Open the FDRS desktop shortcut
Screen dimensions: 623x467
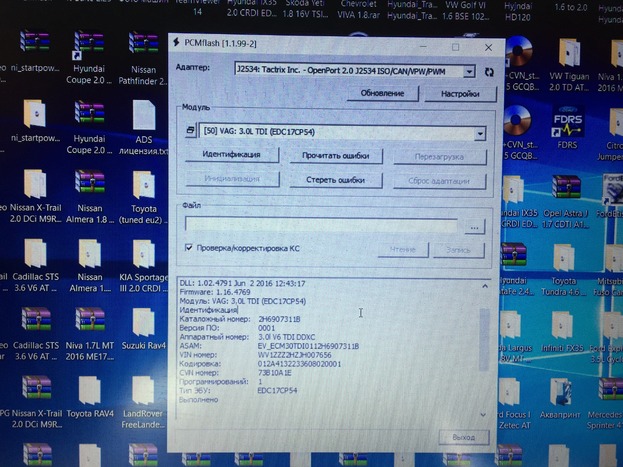click(567, 125)
